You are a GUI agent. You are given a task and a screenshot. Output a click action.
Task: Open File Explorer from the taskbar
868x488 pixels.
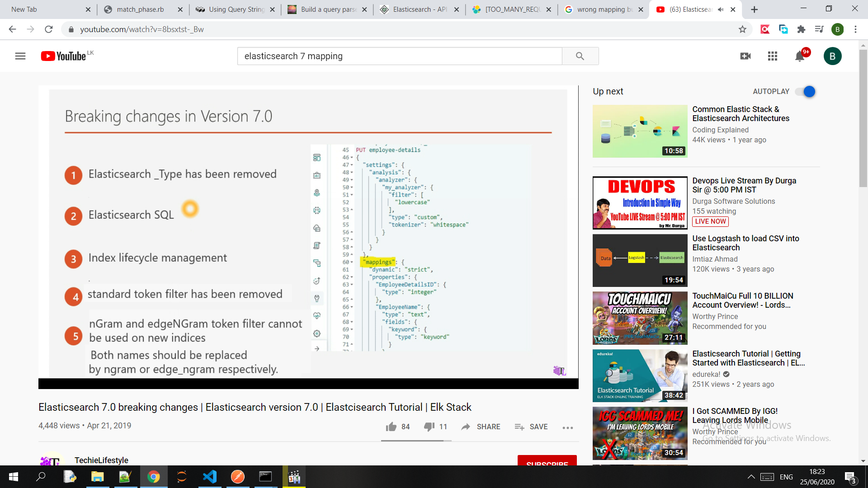pos(98,477)
